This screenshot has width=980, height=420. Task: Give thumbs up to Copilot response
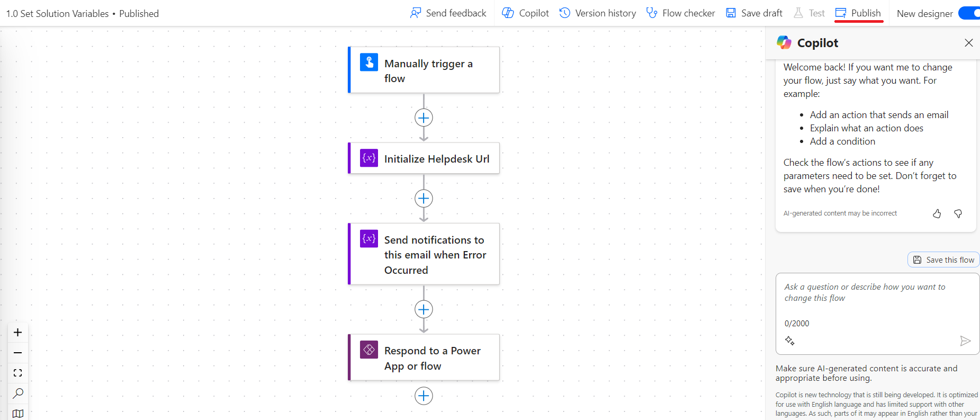937,213
